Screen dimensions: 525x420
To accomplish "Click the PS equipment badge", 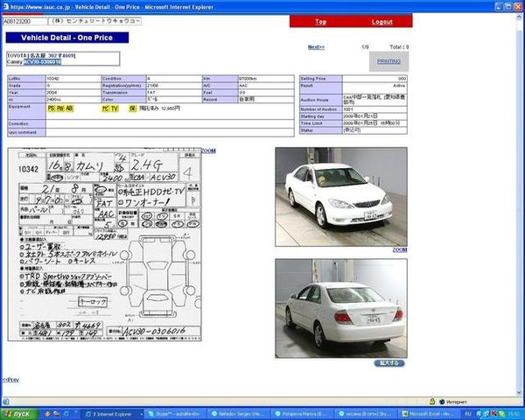I will tap(52, 108).
